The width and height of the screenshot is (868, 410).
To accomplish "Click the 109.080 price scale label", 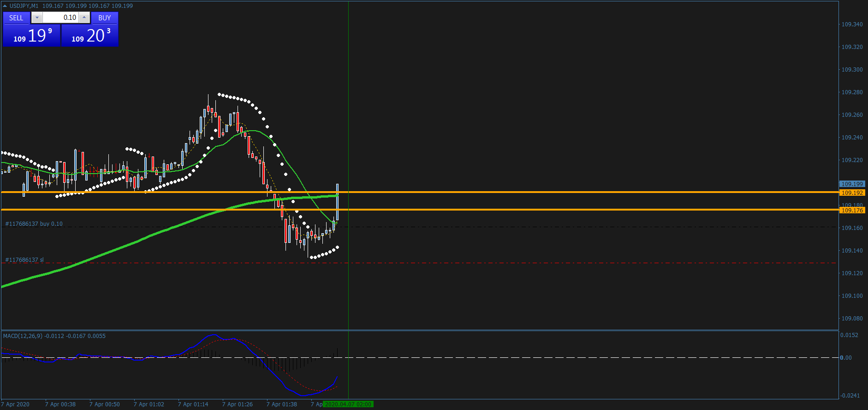I will pyautogui.click(x=852, y=319).
